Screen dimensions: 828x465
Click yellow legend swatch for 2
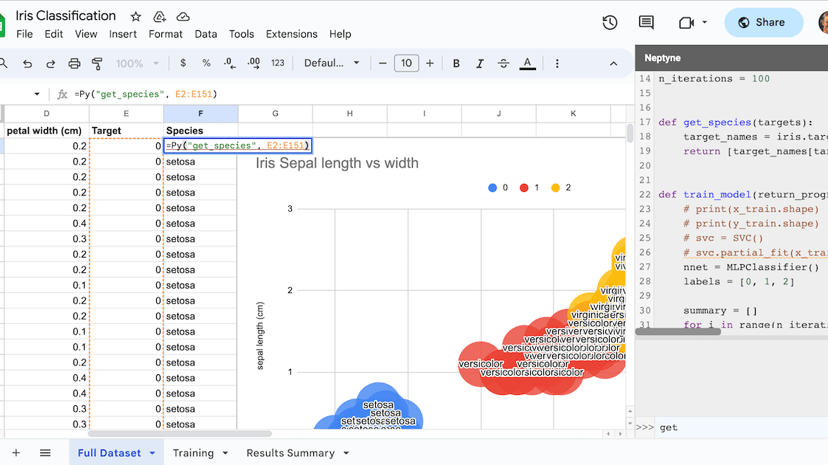tap(556, 187)
